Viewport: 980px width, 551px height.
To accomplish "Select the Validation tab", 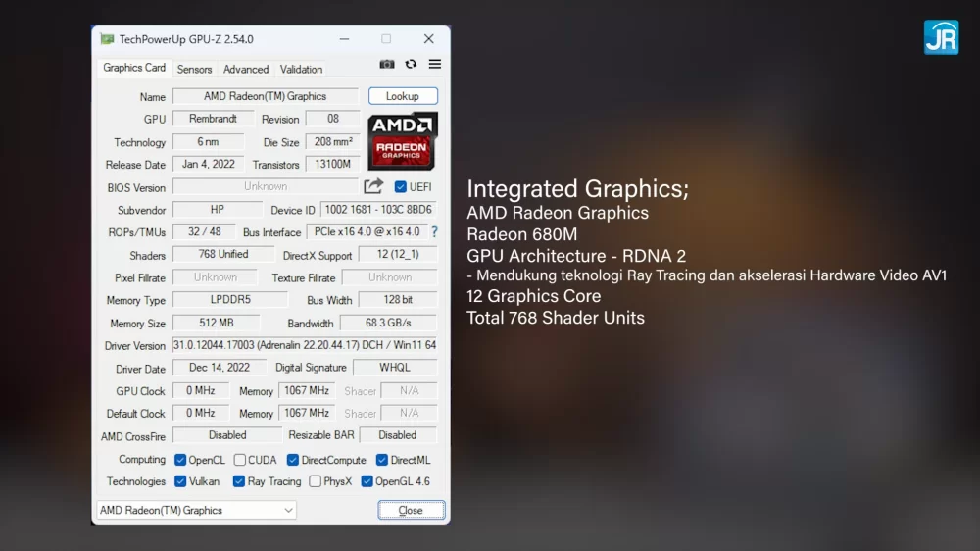I will (x=301, y=70).
